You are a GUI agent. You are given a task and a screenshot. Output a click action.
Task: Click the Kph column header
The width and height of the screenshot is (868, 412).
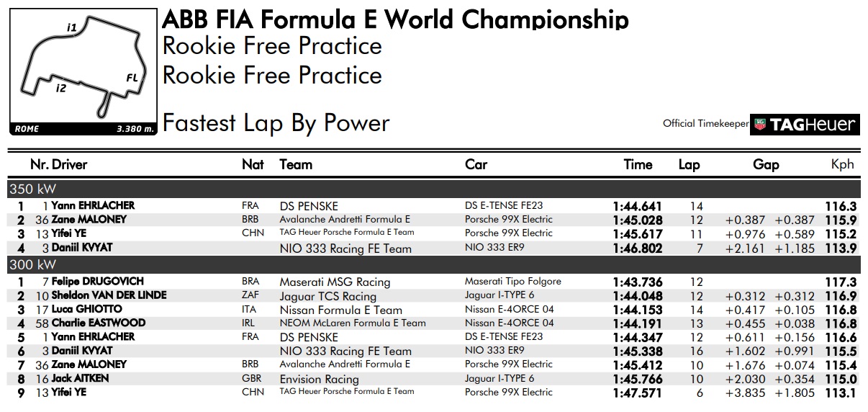tap(842, 164)
